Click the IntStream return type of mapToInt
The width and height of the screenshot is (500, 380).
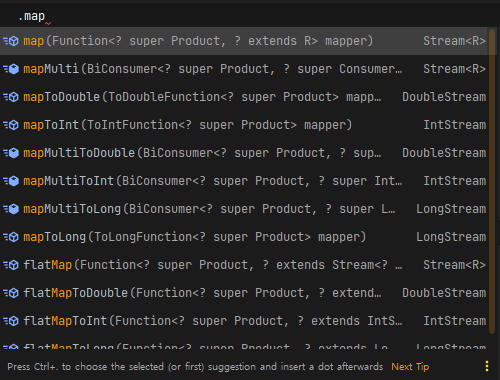tap(454, 125)
